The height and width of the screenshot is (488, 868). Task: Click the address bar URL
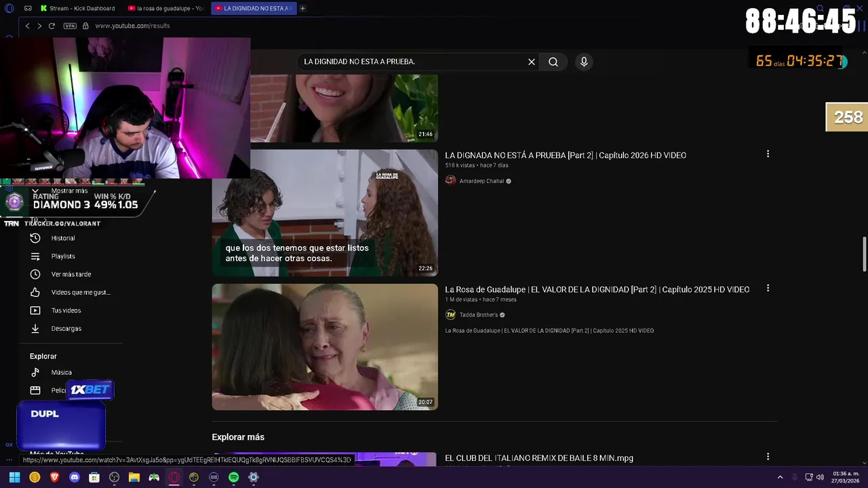click(x=132, y=26)
